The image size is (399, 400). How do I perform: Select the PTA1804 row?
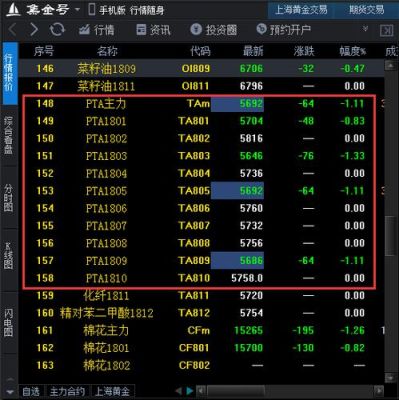pos(201,173)
